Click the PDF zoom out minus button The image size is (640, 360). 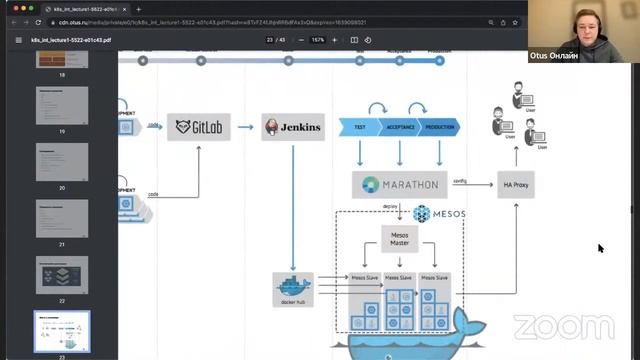click(x=301, y=40)
